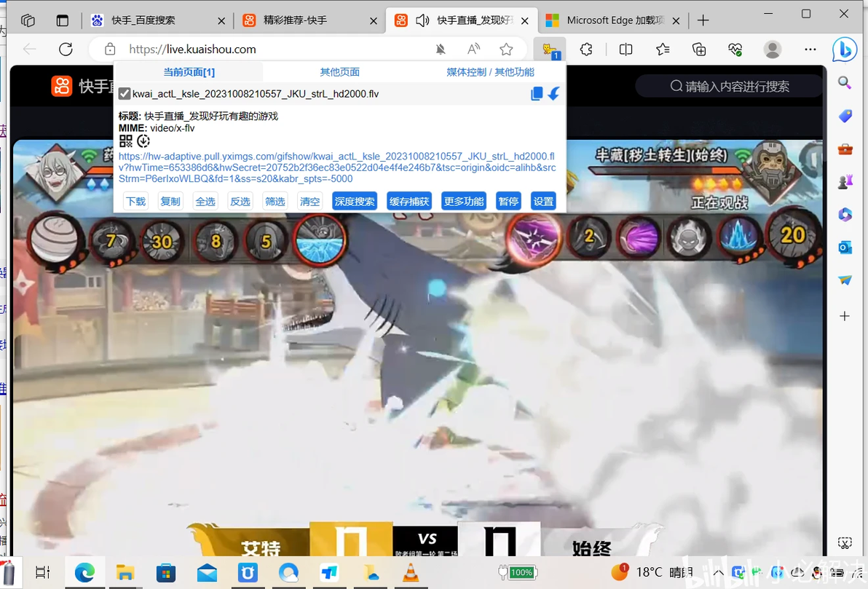Click the notifications blocked bell icon
Image resolution: width=868 pixels, height=589 pixels.
point(441,50)
